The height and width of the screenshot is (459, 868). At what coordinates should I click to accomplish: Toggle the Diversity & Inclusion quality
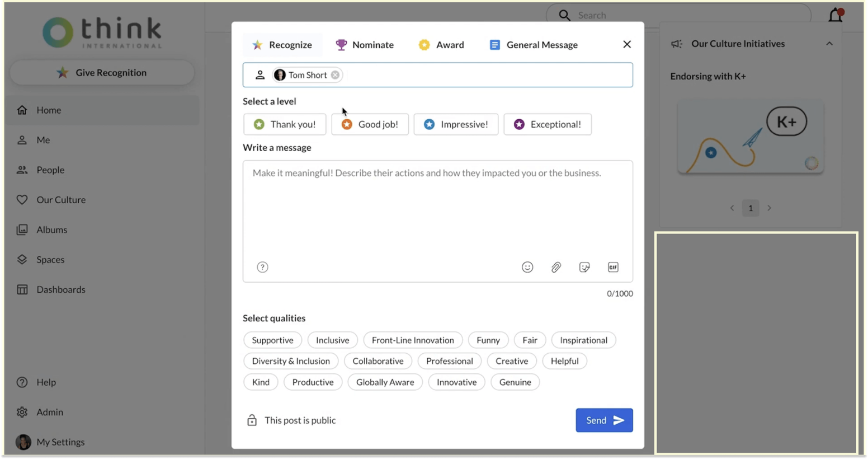point(291,361)
